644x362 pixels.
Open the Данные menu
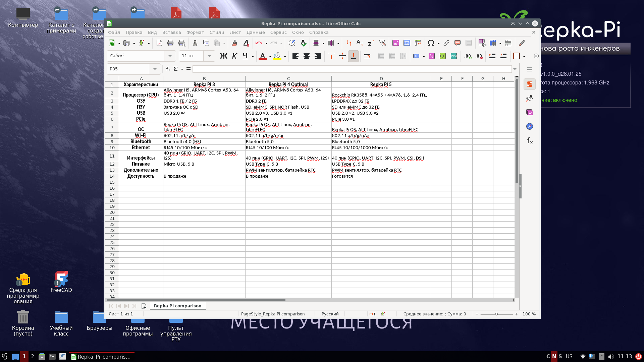point(256,32)
